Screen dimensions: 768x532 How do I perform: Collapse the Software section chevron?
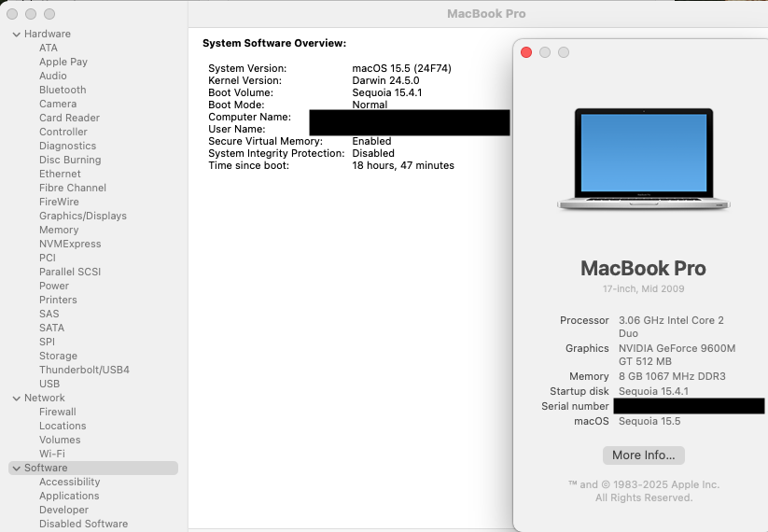tap(16, 469)
